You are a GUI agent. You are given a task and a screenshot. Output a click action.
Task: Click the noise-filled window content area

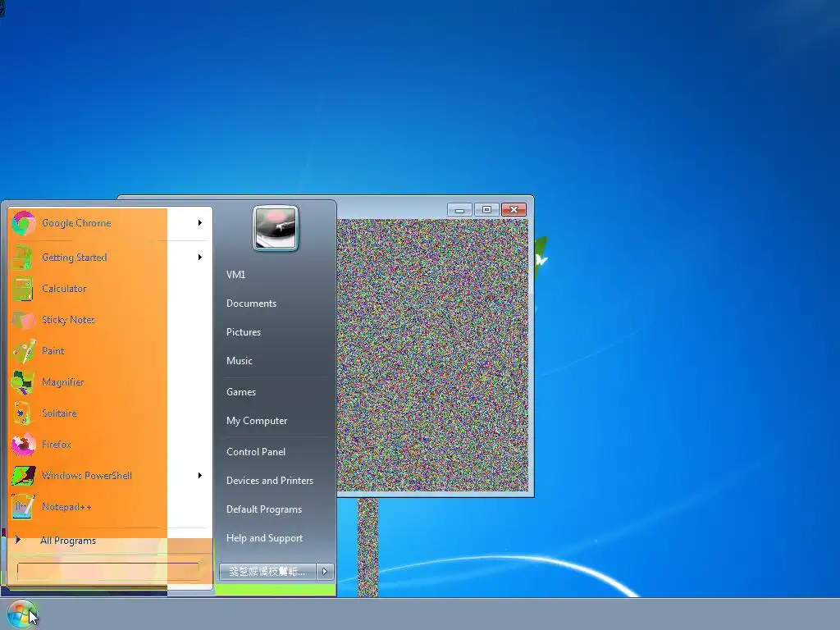pyautogui.click(x=433, y=354)
